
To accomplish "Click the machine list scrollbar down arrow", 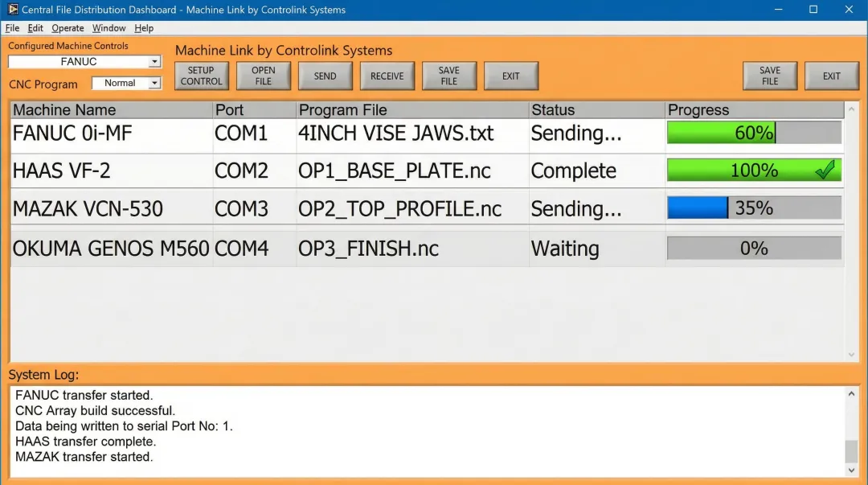I will [x=851, y=354].
